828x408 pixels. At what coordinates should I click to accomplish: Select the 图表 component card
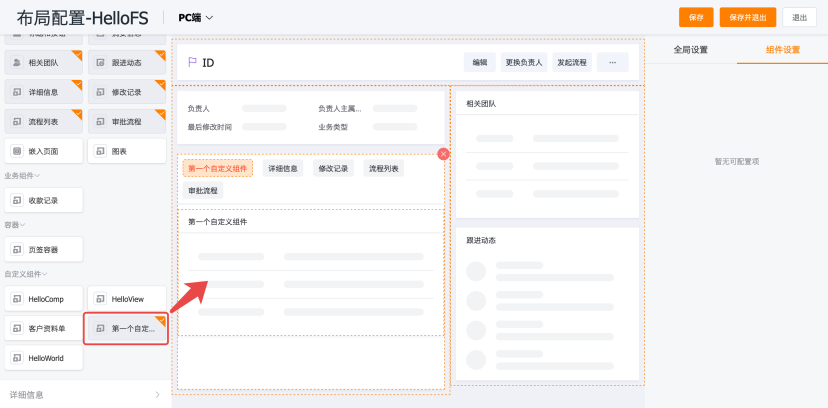[x=127, y=151]
